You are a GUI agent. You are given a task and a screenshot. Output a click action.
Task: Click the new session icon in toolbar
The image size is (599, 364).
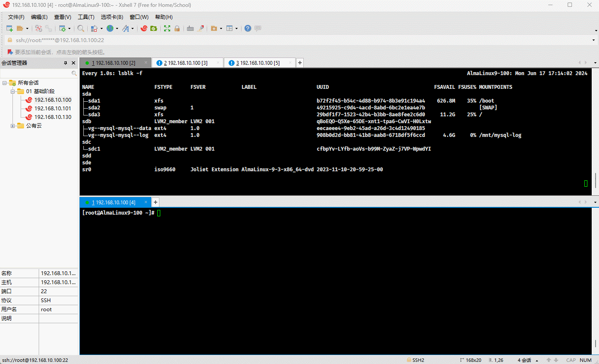9,28
